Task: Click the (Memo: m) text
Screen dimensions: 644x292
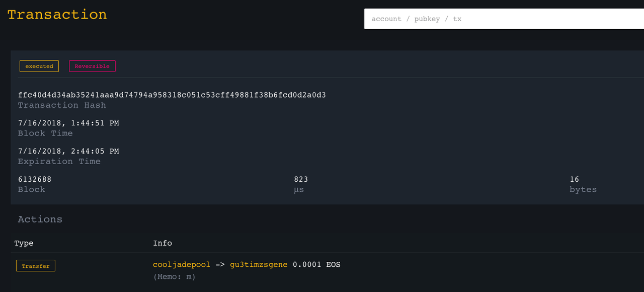Action: (x=175, y=276)
